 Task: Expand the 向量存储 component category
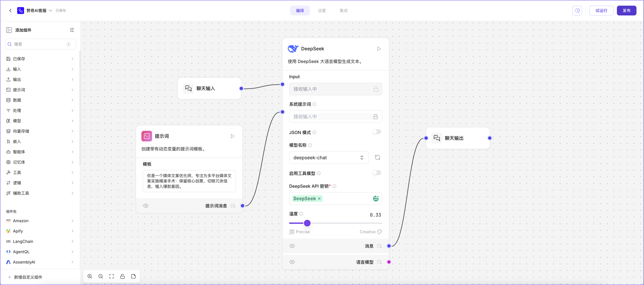click(40, 131)
